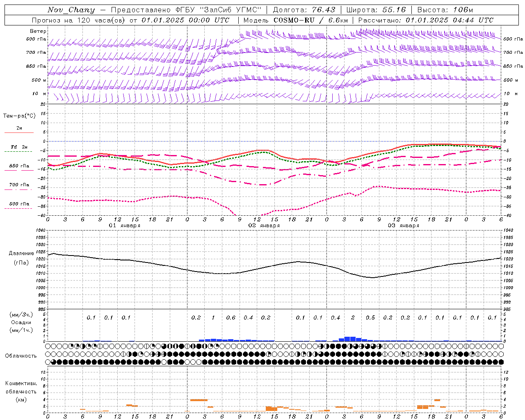Click the '03 января' date label
525x420 pixels.
click(x=403, y=226)
